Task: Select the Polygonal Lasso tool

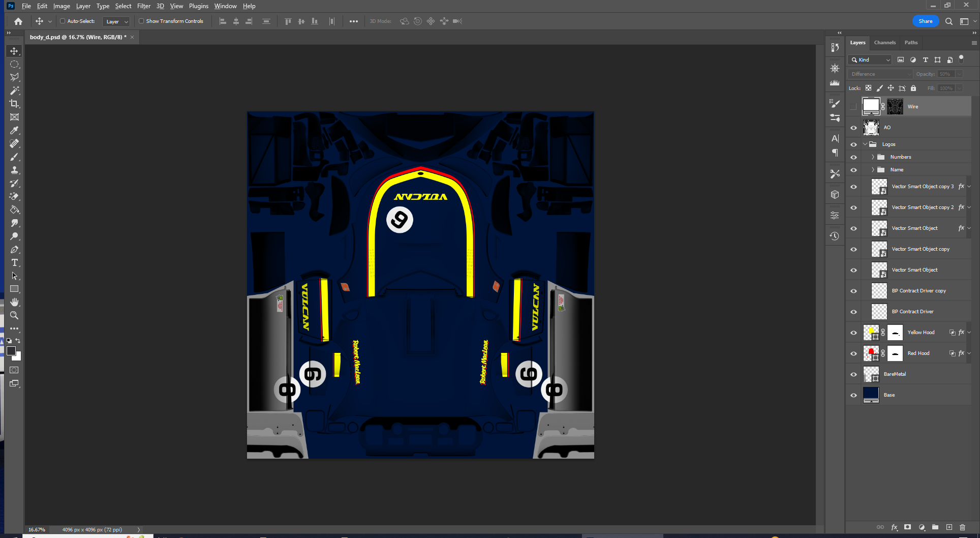Action: coord(14,77)
